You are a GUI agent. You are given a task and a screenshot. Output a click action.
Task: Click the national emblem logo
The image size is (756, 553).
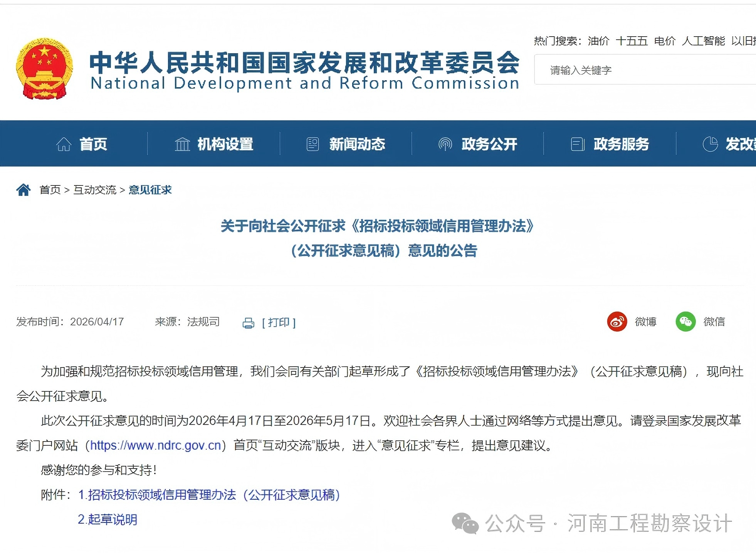coord(44,69)
